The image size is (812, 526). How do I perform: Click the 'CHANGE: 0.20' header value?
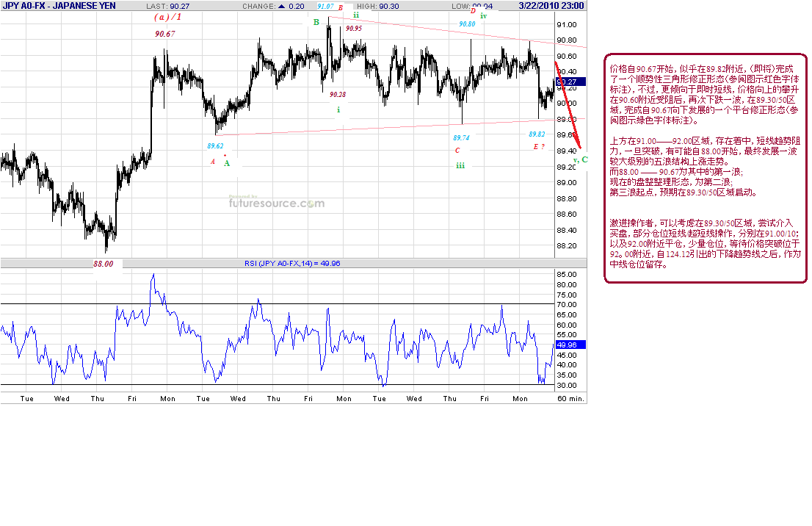(x=273, y=6)
